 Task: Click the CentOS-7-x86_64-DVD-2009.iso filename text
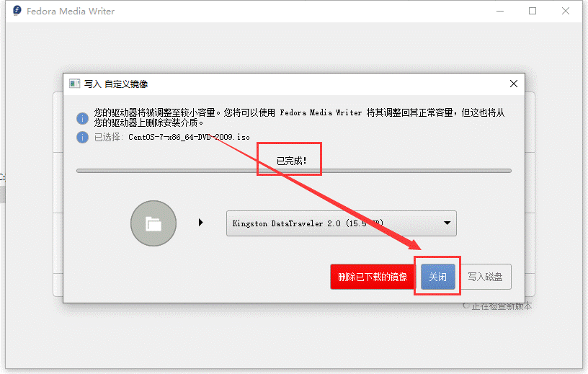coord(189,137)
